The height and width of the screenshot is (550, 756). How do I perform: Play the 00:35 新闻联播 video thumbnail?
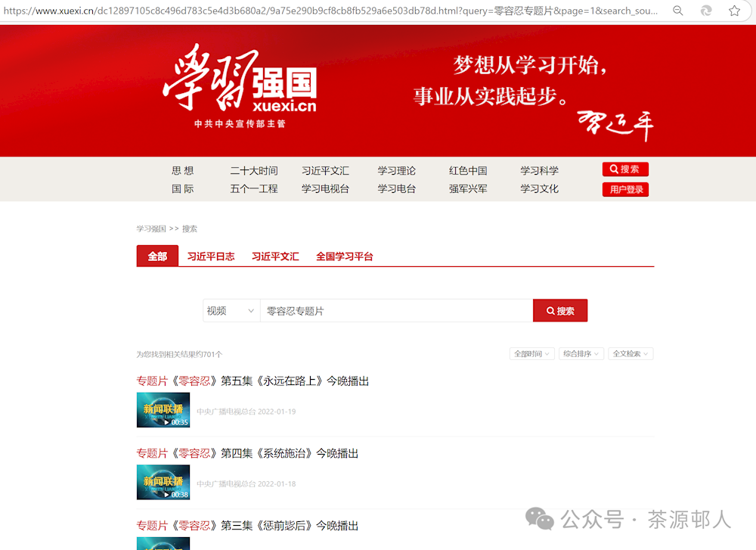coord(163,409)
